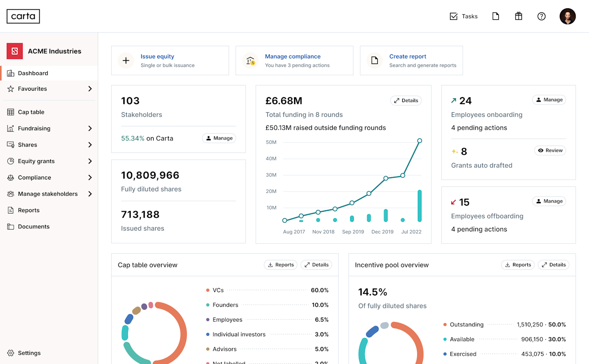The image size is (589, 364).
Task: Download Reports from Incentive pool overview
Action: [x=518, y=265]
